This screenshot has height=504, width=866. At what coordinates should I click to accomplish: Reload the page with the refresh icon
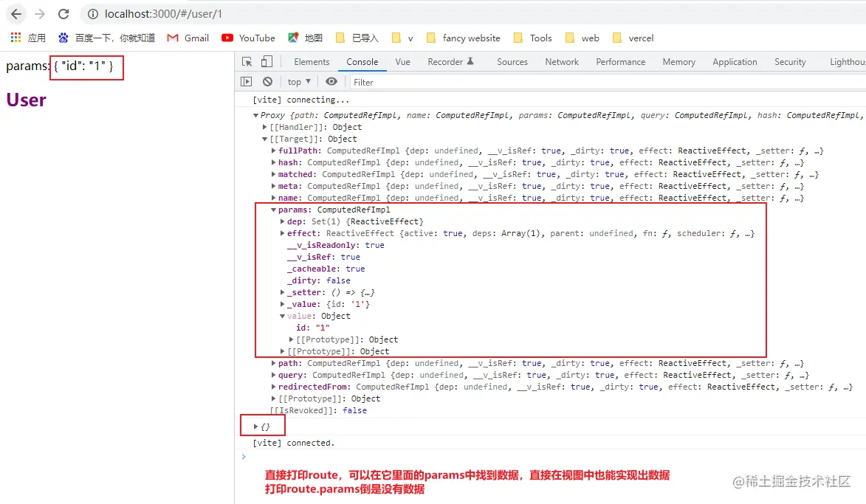click(x=63, y=14)
